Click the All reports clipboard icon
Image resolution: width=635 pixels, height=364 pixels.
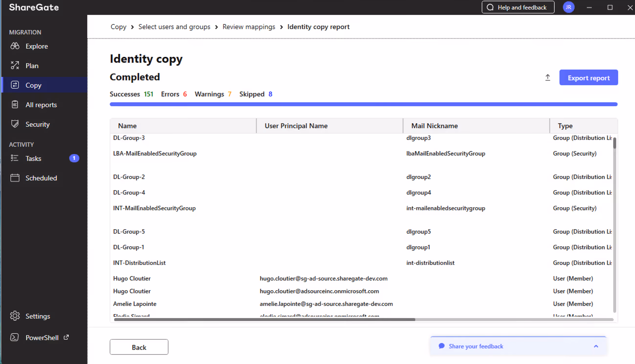[15, 104]
